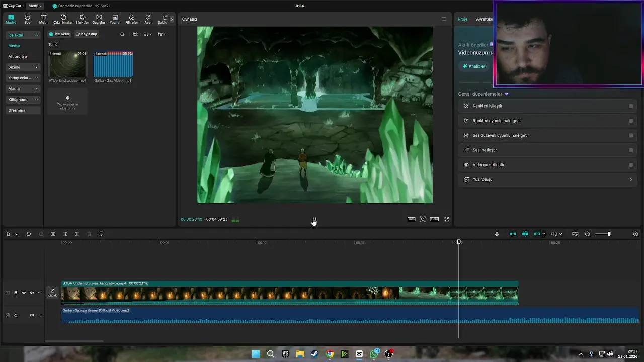Show more tabs with the right arrow

tap(172, 19)
